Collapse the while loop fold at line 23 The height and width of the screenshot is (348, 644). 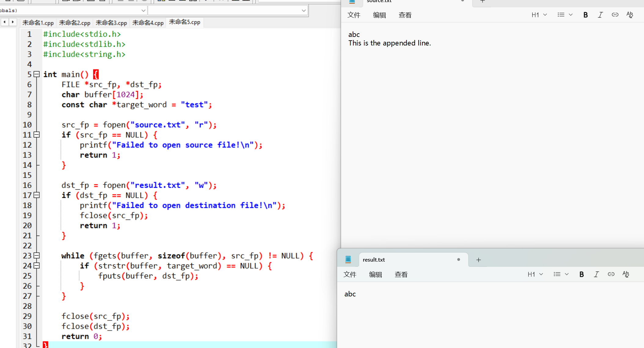click(37, 256)
